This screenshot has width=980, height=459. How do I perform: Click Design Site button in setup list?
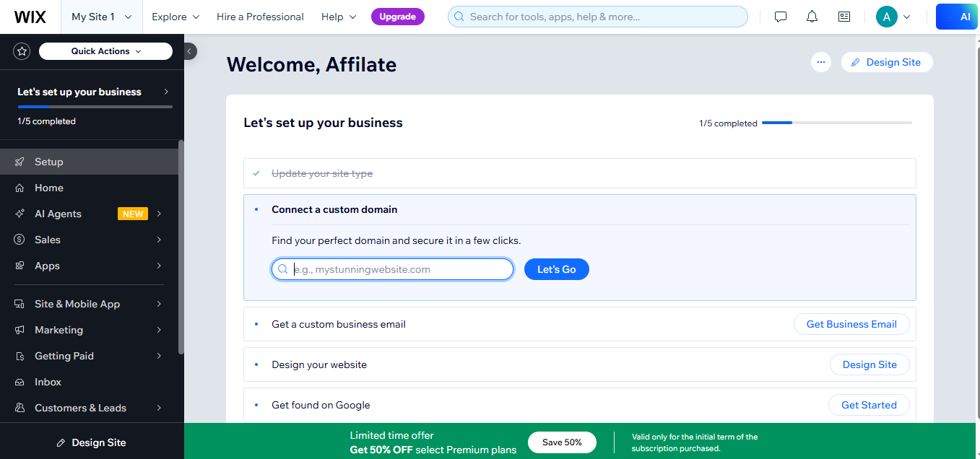click(x=870, y=364)
